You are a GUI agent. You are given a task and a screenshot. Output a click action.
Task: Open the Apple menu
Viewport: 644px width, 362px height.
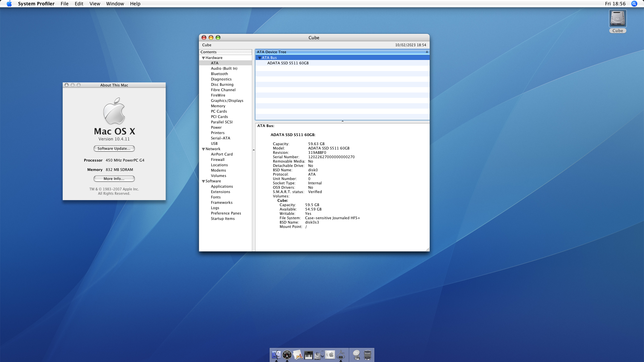tap(9, 4)
